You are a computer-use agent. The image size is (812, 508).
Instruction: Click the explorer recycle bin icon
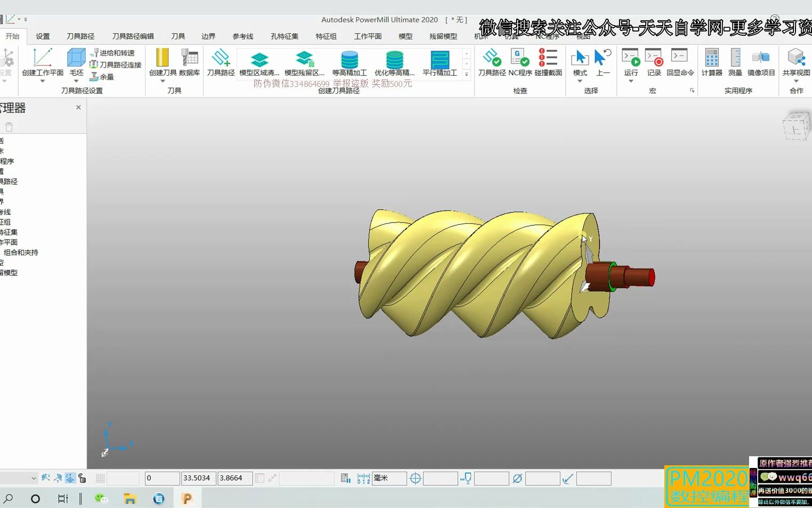tap(9, 126)
